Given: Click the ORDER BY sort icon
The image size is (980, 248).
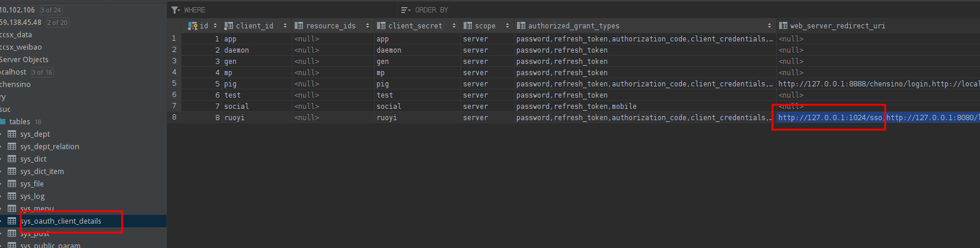Looking at the screenshot, I should pos(406,10).
